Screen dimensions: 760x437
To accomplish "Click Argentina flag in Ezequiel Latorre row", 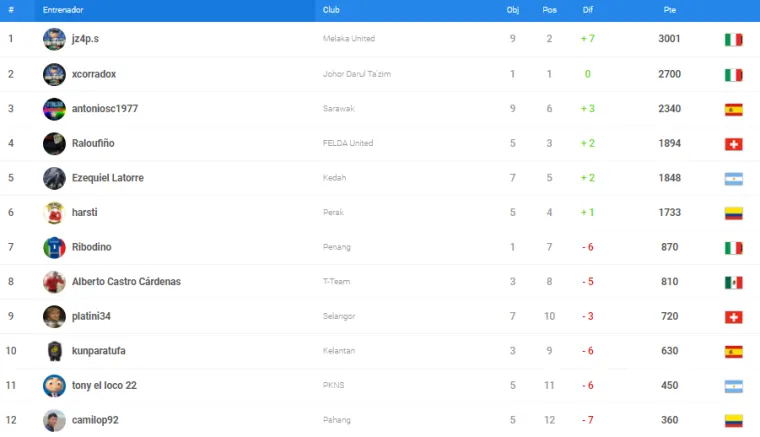I will click(733, 179).
